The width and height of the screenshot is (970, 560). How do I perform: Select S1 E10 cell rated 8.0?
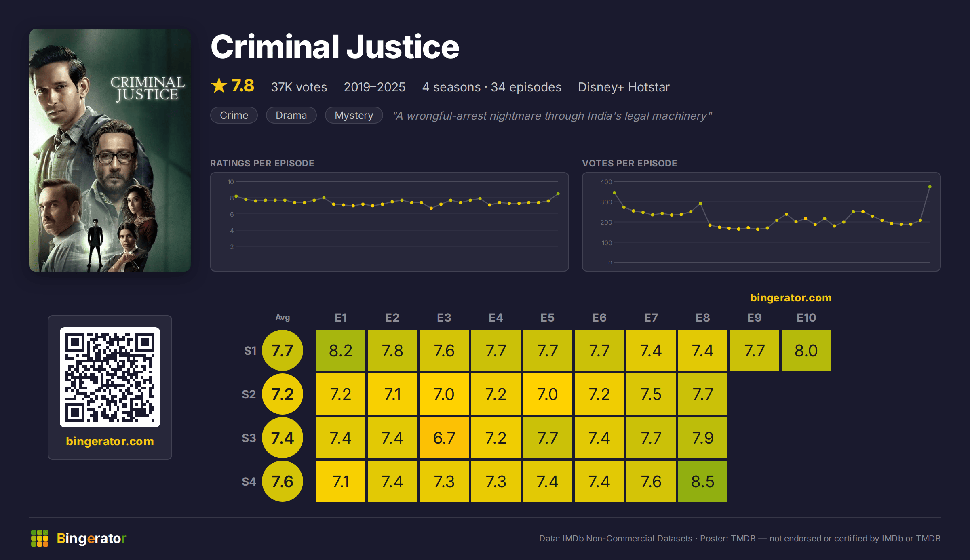[x=806, y=350]
